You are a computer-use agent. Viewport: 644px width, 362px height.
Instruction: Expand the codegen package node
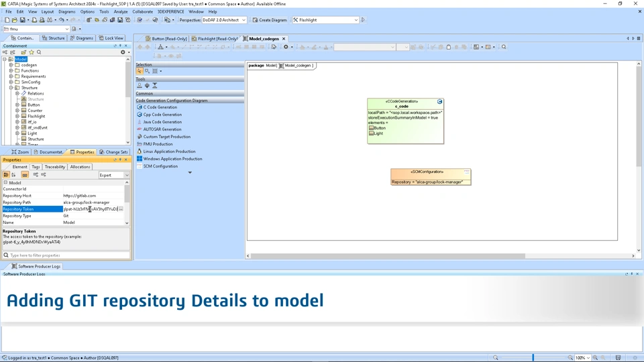11,65
